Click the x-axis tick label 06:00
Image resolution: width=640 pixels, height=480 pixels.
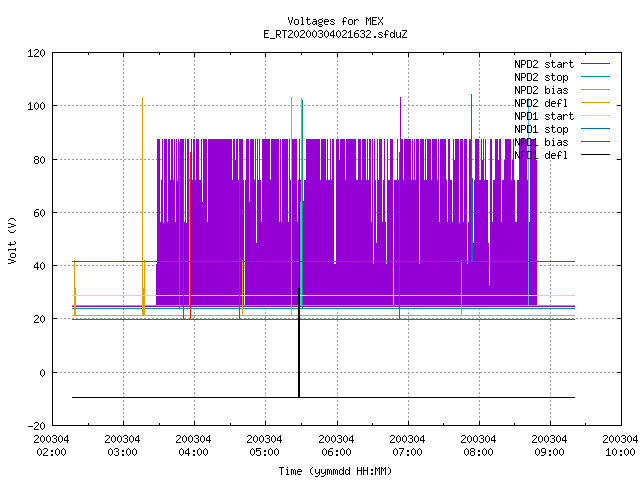click(336, 452)
